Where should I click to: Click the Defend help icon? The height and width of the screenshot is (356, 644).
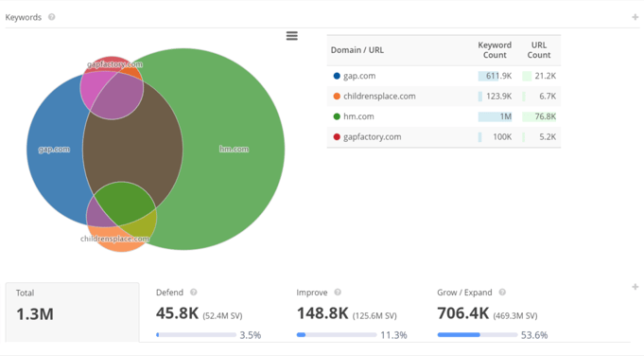coord(194,292)
